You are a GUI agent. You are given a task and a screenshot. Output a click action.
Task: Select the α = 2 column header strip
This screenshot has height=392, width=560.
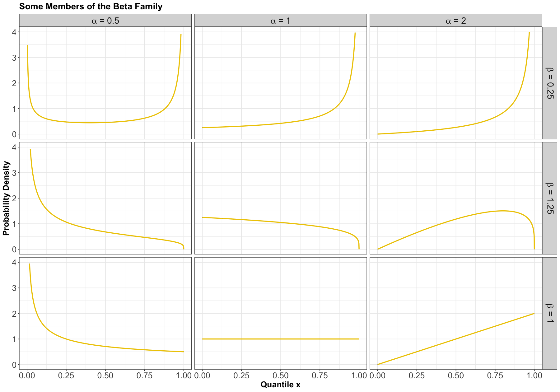coord(456,21)
